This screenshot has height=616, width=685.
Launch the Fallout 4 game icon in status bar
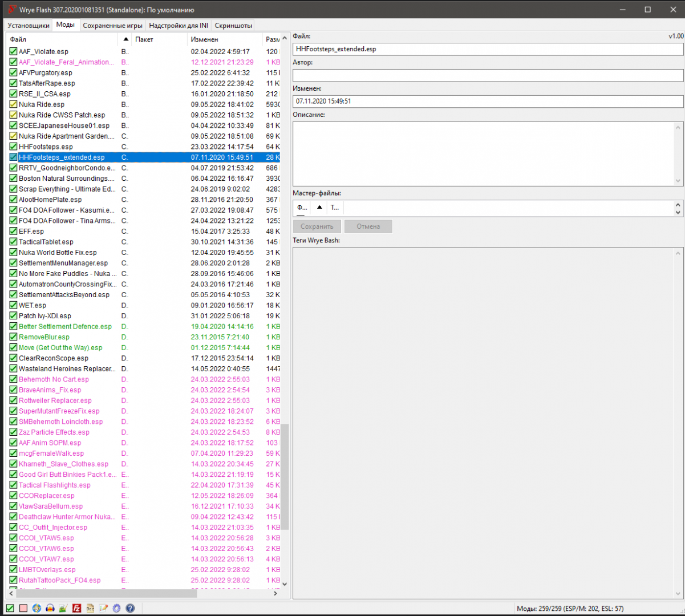37,609
